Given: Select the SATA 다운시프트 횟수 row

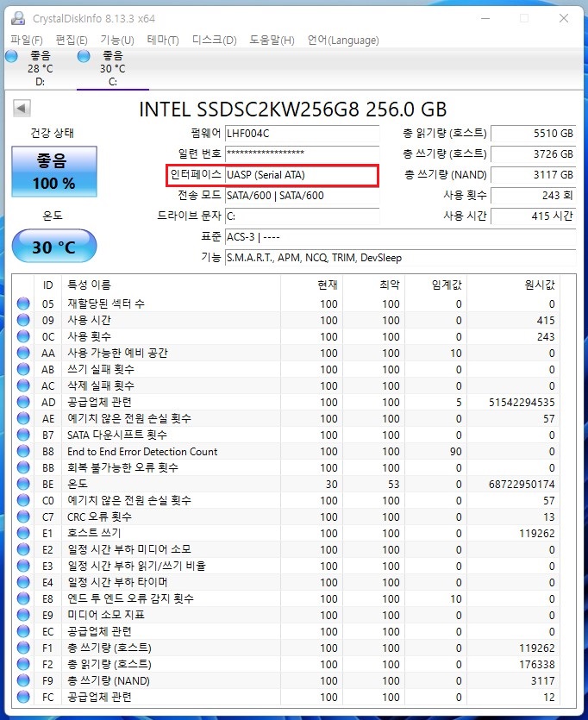Looking at the screenshot, I should tap(287, 435).
